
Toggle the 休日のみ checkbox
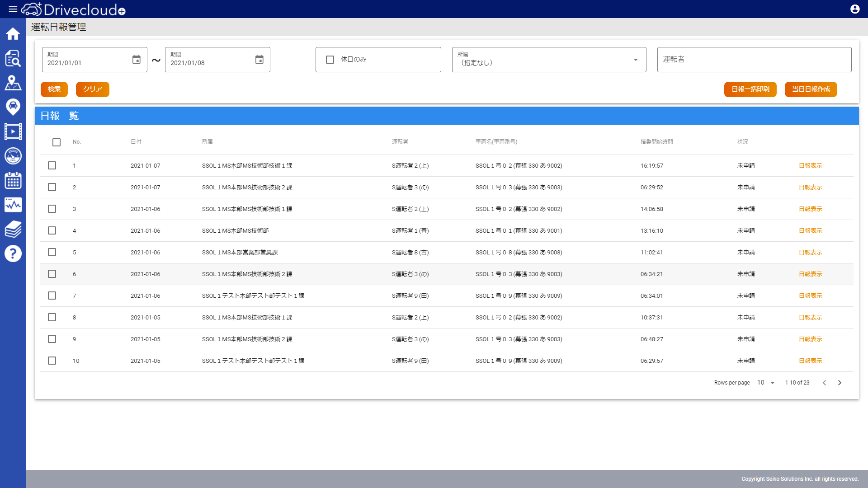(330, 60)
